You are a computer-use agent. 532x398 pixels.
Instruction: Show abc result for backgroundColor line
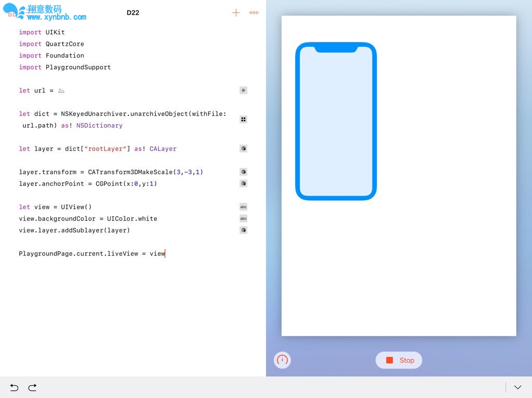tap(243, 218)
